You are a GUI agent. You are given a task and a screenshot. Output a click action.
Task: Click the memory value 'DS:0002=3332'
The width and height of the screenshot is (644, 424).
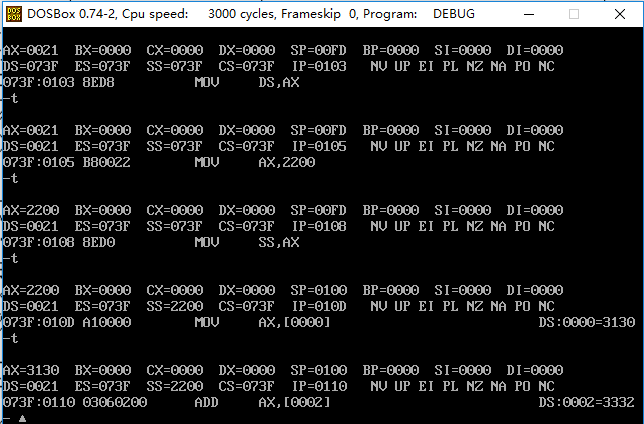(587, 402)
